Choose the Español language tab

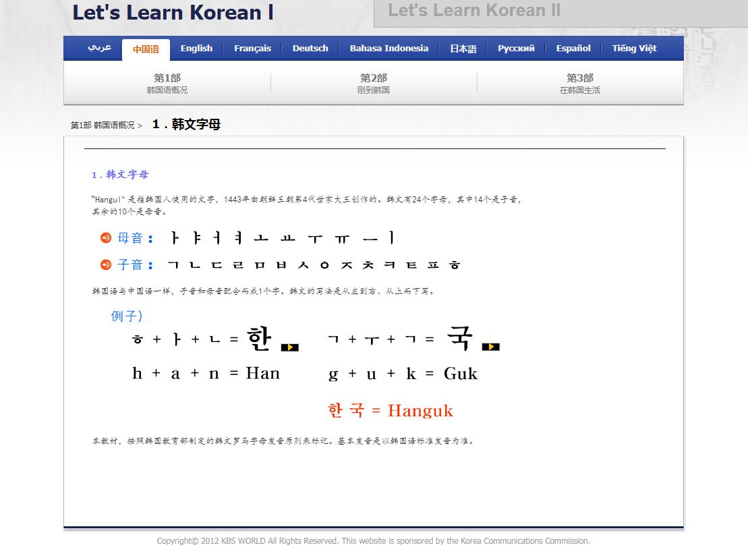[573, 48]
